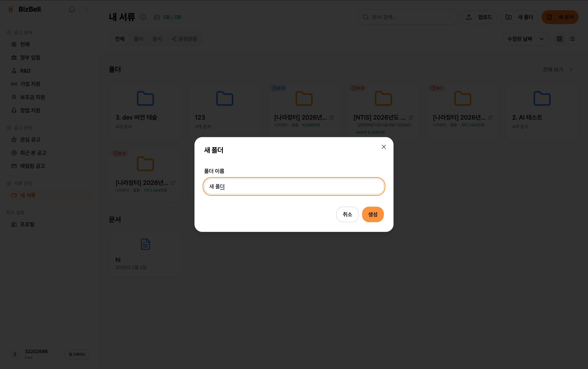The image size is (588, 369).
Task: Click the 취소 button in dialog
Action: click(347, 214)
